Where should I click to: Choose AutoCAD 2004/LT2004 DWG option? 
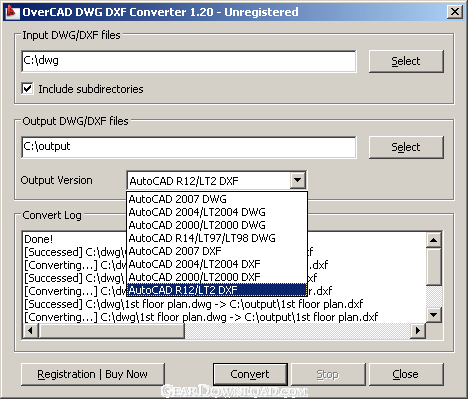217,212
